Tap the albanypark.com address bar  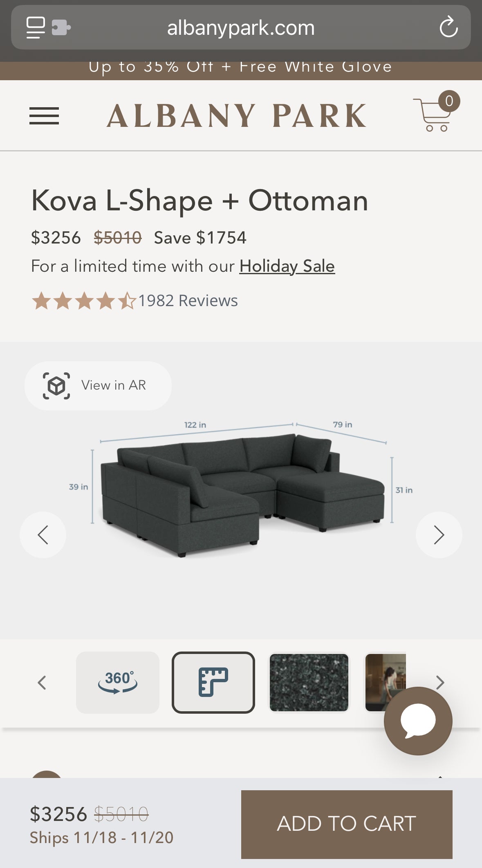coord(241,27)
